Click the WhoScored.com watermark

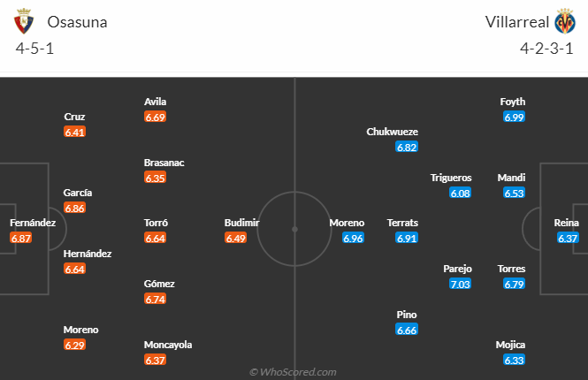pyautogui.click(x=293, y=372)
